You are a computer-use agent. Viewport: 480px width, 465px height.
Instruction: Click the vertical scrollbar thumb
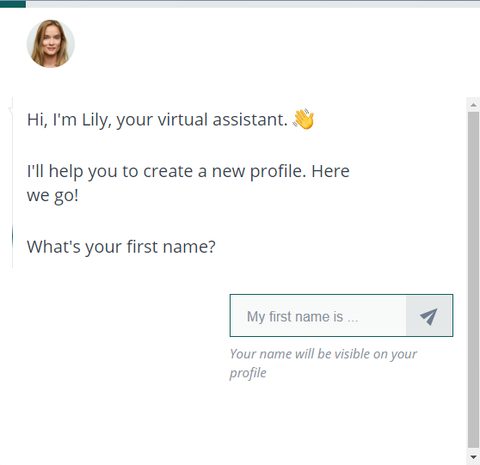[473, 280]
